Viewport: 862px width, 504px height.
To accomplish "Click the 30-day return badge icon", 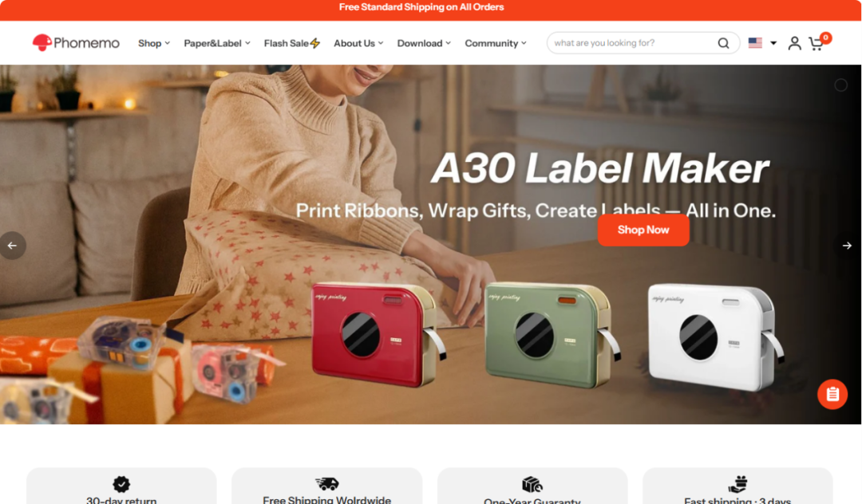I will [x=121, y=484].
